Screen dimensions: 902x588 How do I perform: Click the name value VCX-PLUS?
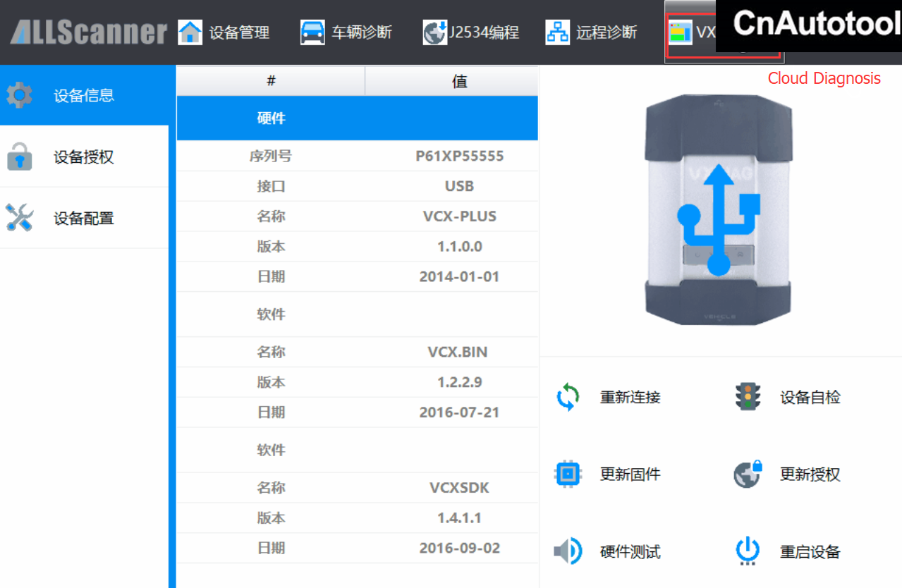click(x=460, y=216)
